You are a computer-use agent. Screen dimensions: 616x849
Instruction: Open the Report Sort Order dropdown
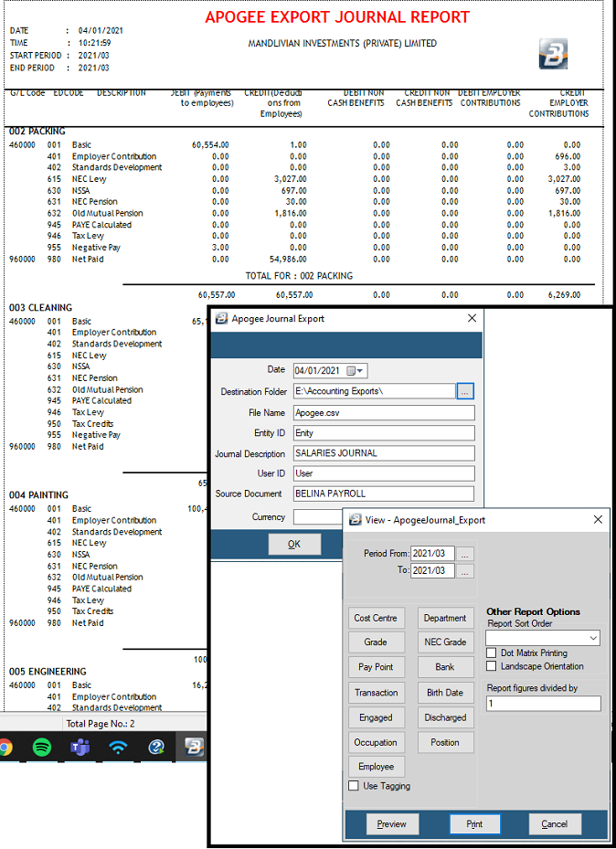point(594,639)
